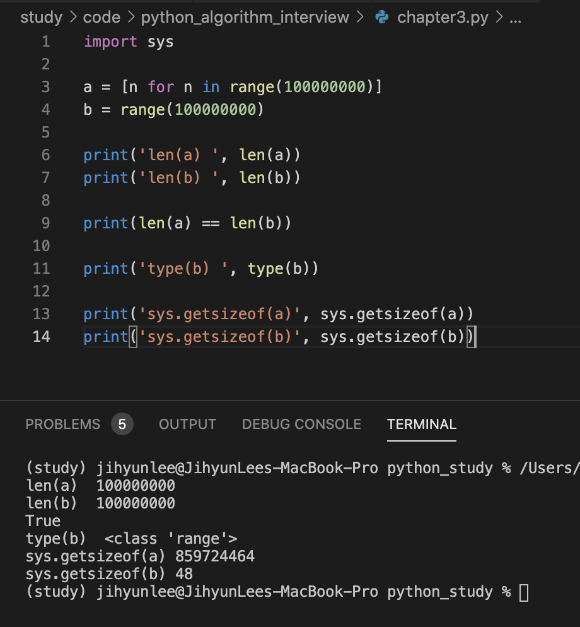Click 'sys' on the import line
The image size is (580, 627).
(160, 42)
